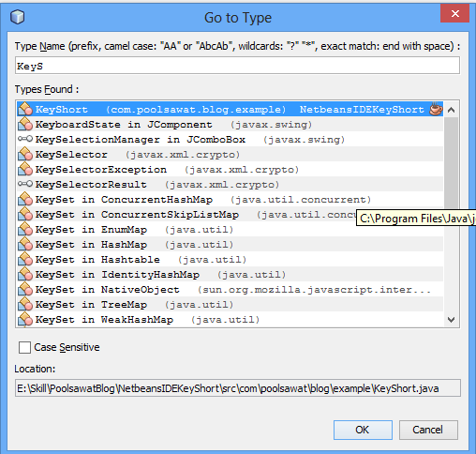Screen dimensions: 476x454
Task: Click the interface icon beside KeySelectionManager
Action: click(25, 139)
